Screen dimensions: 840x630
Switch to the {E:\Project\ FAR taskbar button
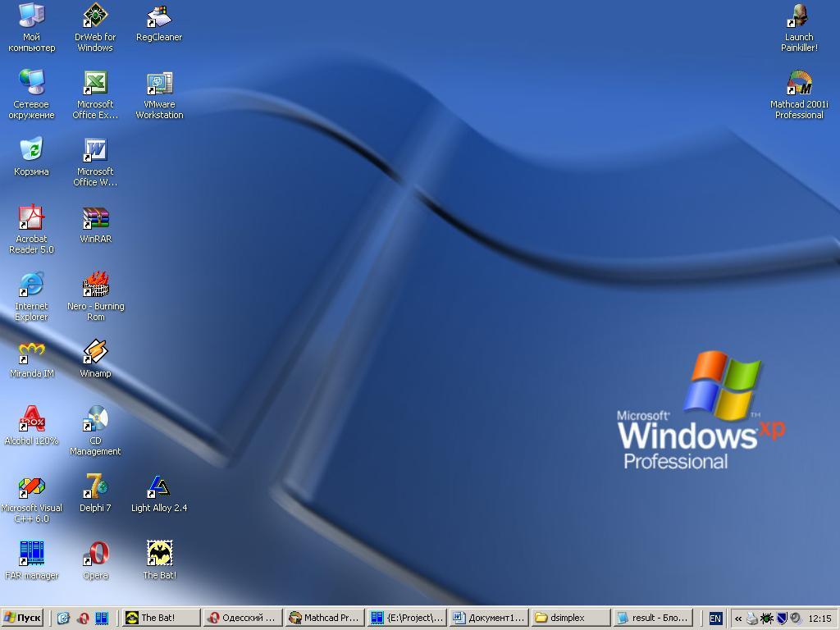click(407, 618)
